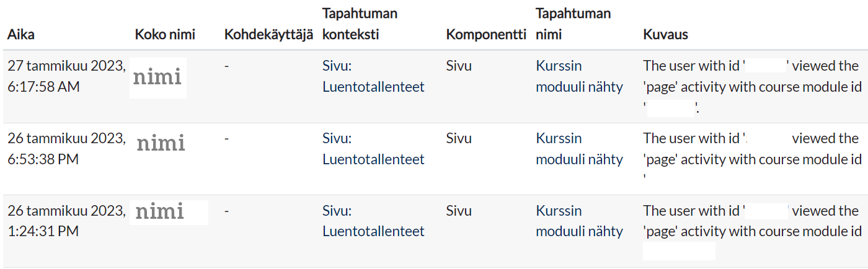868x269 pixels.
Task: Click the Tapahtuman konteksti column header
Action: tap(360, 24)
